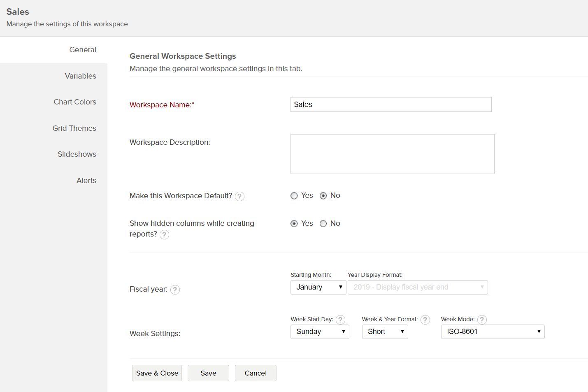The height and width of the screenshot is (392, 588).
Task: Open help tooltip for Make this Workspace Default
Action: point(239,196)
